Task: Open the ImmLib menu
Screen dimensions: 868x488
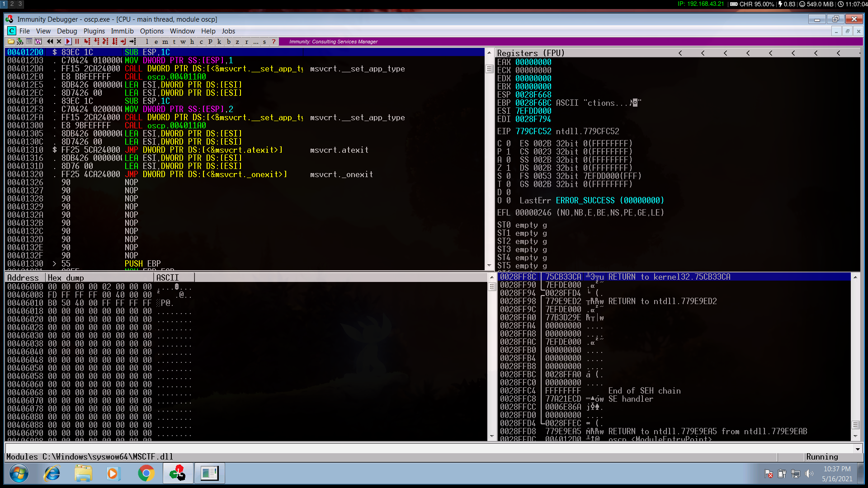Action: coord(122,31)
